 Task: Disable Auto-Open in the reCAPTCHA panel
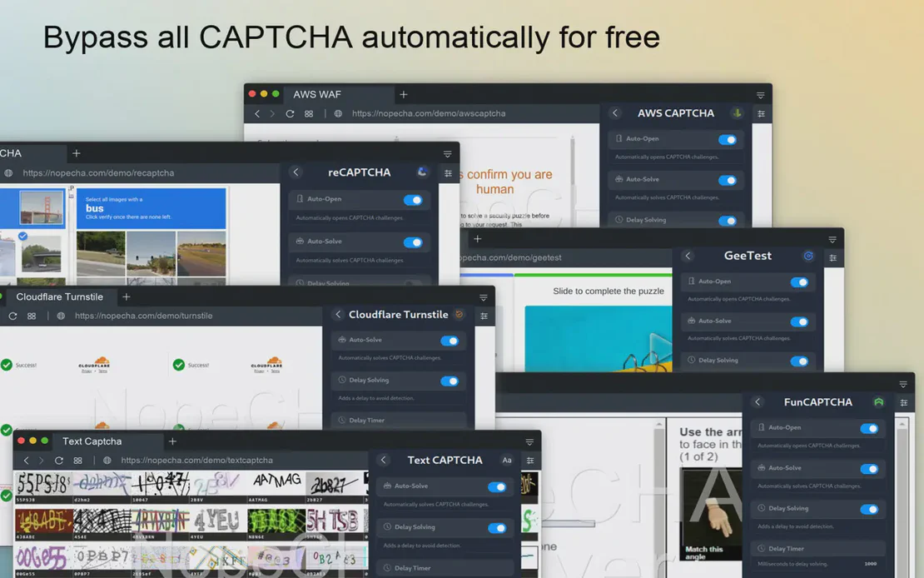[415, 199]
